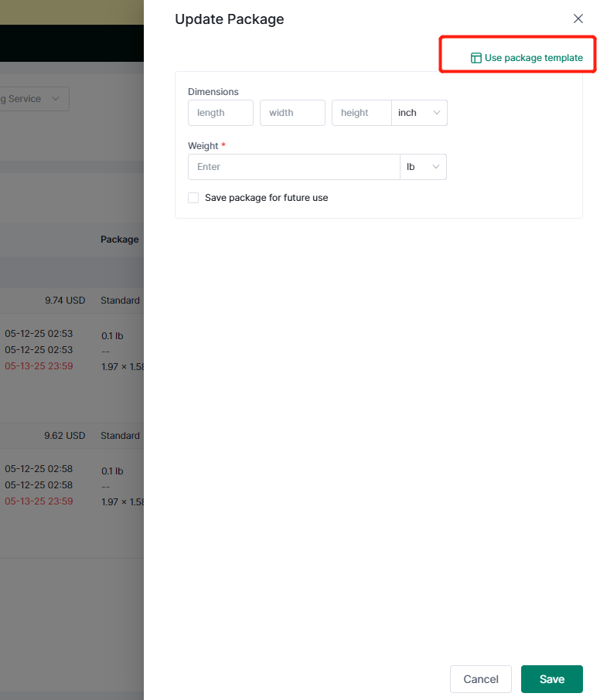Click the green Save button
Image resolution: width=600 pixels, height=700 pixels.
click(551, 679)
